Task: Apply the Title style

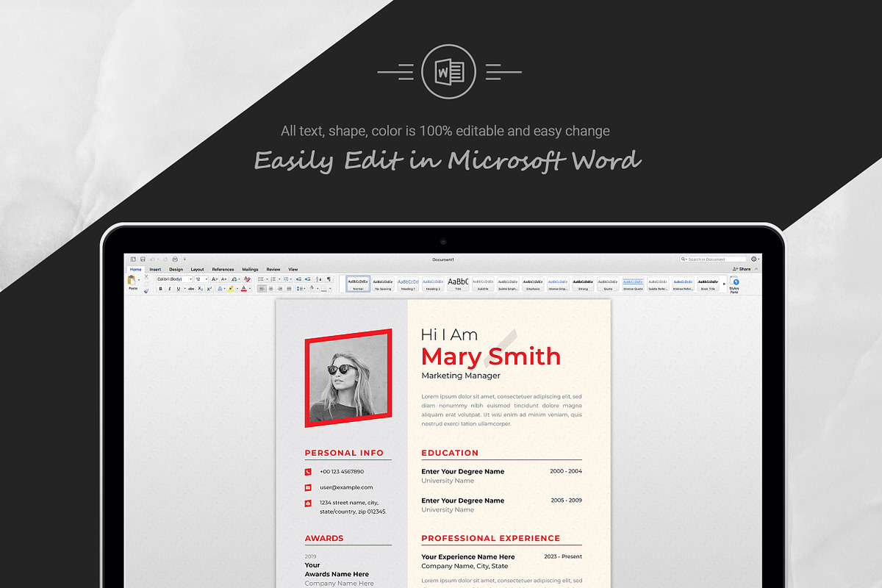Action: tap(458, 284)
